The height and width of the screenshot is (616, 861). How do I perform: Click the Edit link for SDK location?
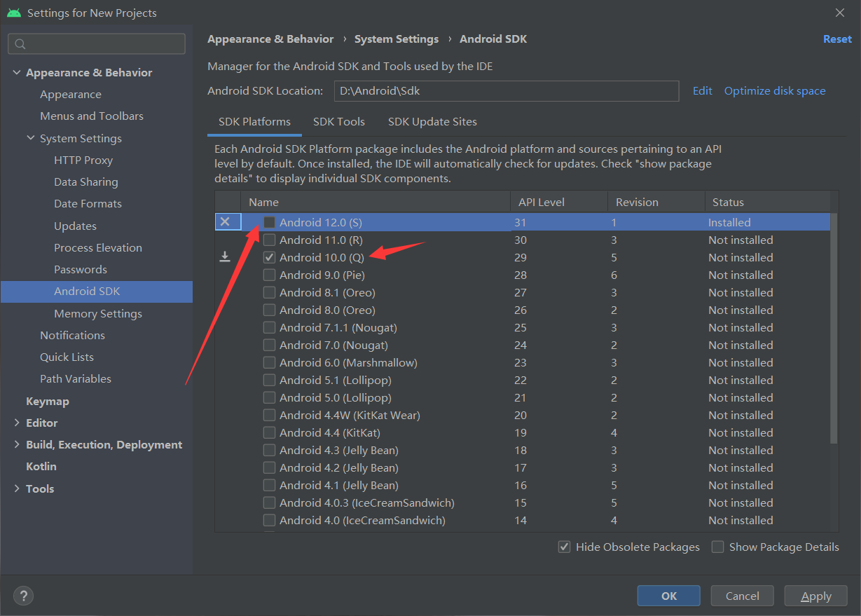point(702,90)
